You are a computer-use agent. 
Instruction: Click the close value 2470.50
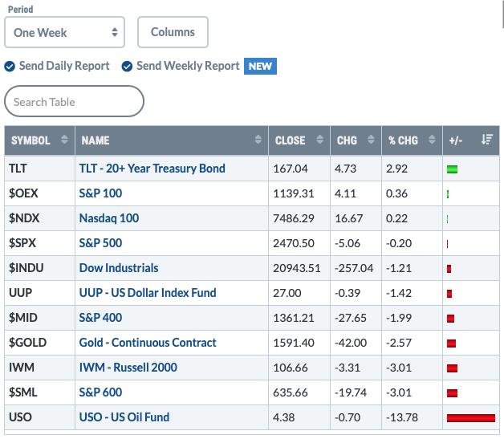click(294, 243)
